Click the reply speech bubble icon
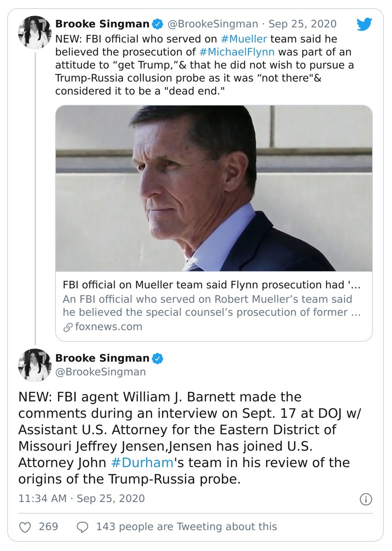 83,527
